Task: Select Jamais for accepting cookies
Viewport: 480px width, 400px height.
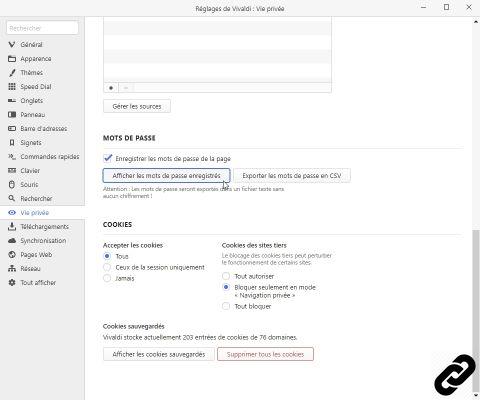Action: tap(107, 278)
